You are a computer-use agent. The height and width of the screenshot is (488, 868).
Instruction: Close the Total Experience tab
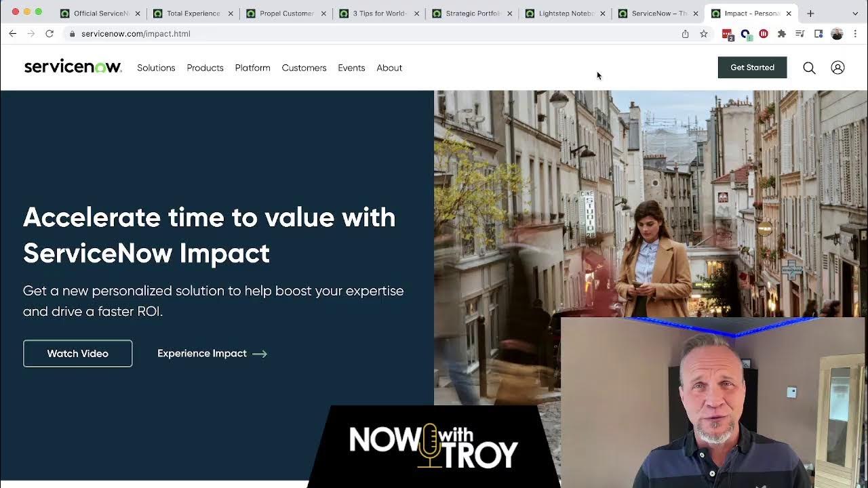point(231,14)
